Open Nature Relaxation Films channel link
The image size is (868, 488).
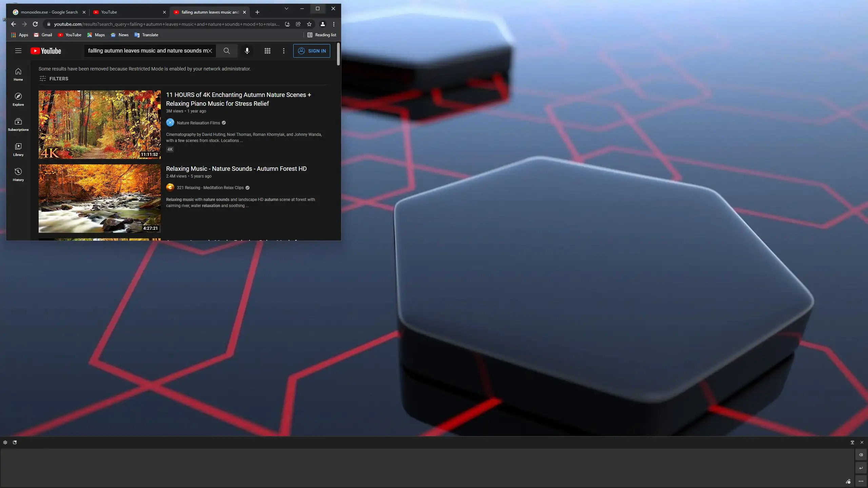[x=198, y=123]
